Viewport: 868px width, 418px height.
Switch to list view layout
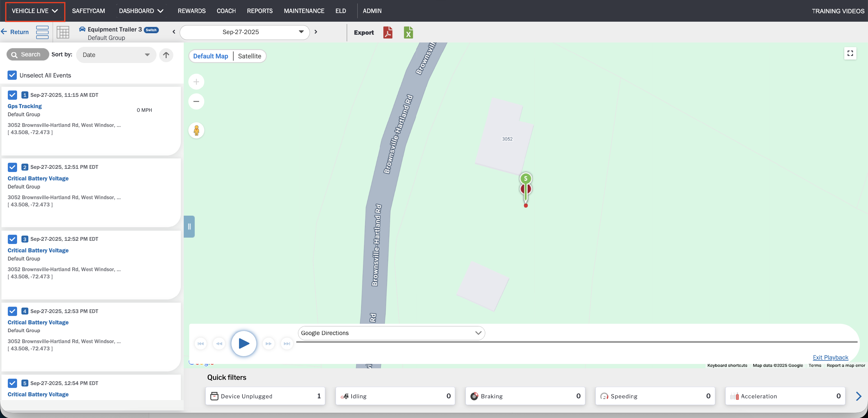[43, 32]
